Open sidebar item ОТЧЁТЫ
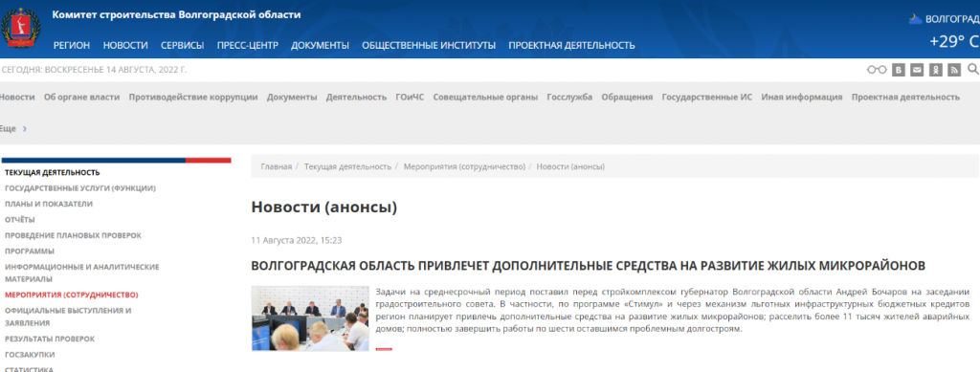The height and width of the screenshot is (372, 980). point(20,219)
